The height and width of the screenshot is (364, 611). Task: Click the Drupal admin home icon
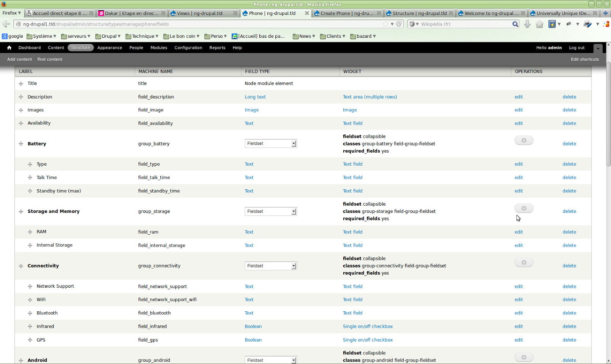pos(9,48)
